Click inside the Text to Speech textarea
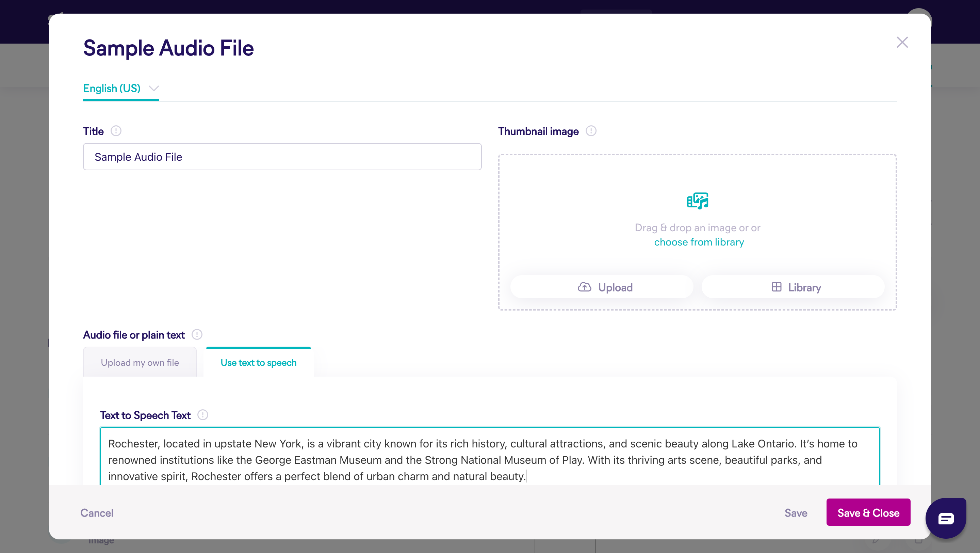This screenshot has width=980, height=553. click(490, 459)
